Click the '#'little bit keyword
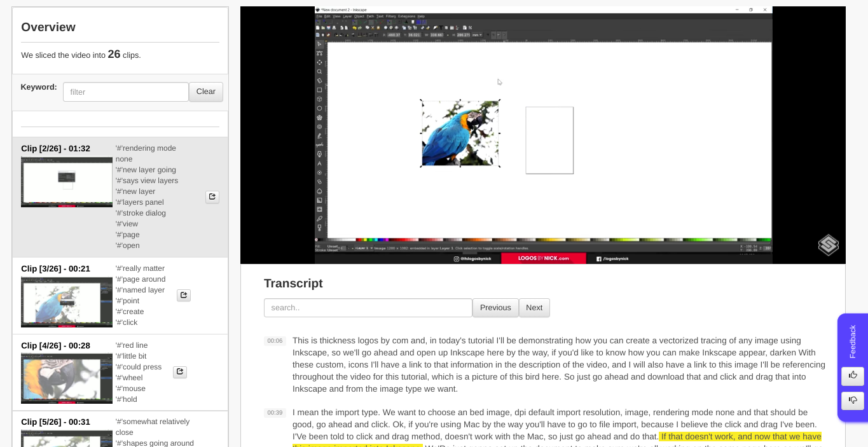 [x=131, y=356]
